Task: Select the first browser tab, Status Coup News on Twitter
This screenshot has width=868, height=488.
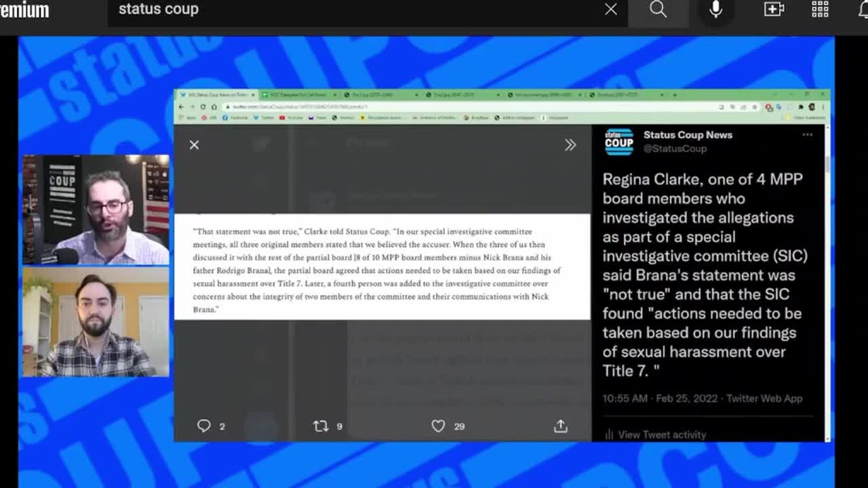Action: 216,95
